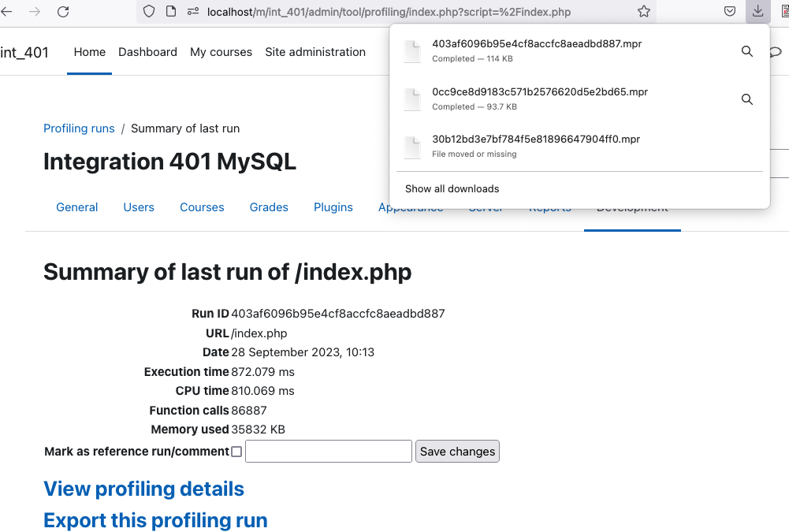This screenshot has height=532, width=789.
Task: Open Export this profiling run link
Action: tap(155, 520)
